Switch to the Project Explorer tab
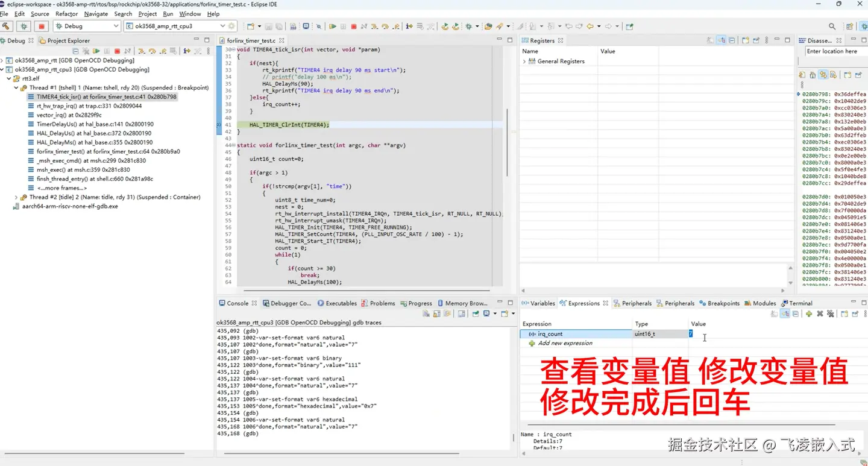This screenshot has width=868, height=466. [x=64, y=40]
